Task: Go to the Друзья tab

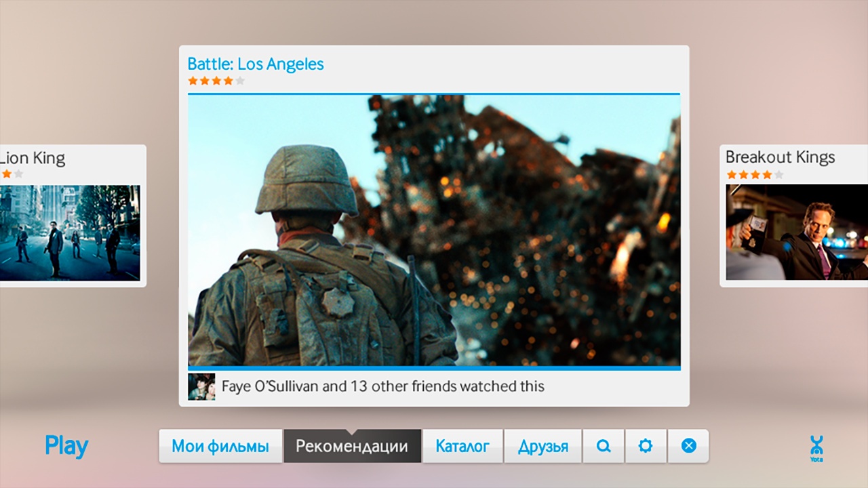Action: click(x=543, y=446)
